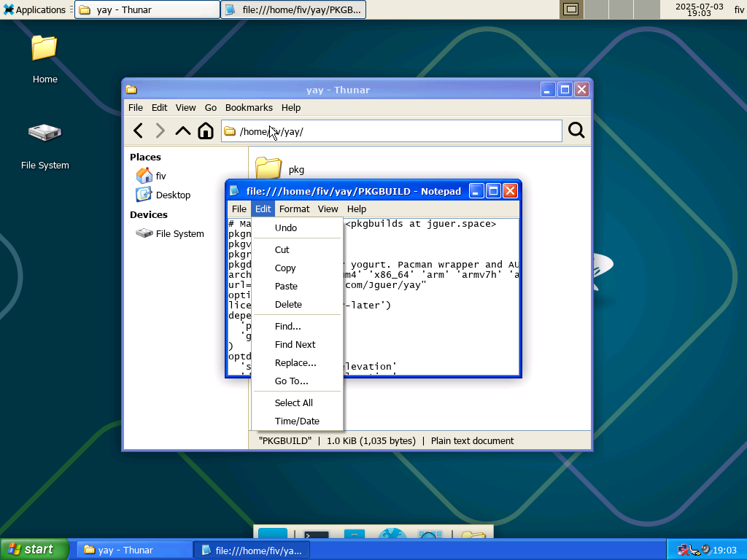Click the Thunar up-directory arrow
Viewport: 747px width, 560px height.
[182, 131]
